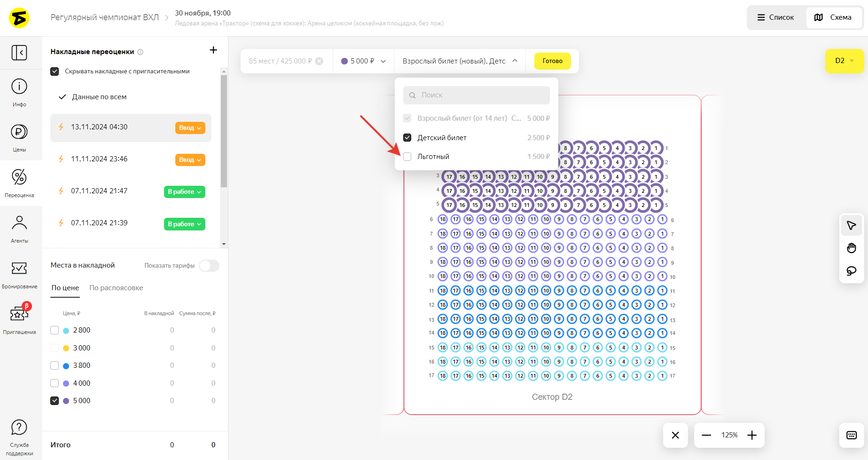Collapse the left sidebar panel icon

[19, 52]
